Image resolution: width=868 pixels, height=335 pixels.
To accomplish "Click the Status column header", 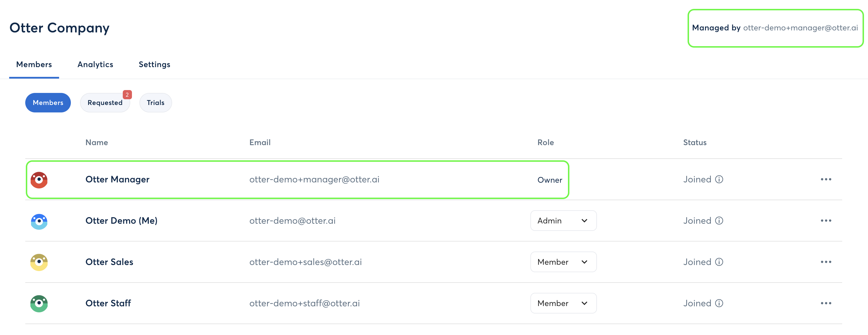I will 695,143.
